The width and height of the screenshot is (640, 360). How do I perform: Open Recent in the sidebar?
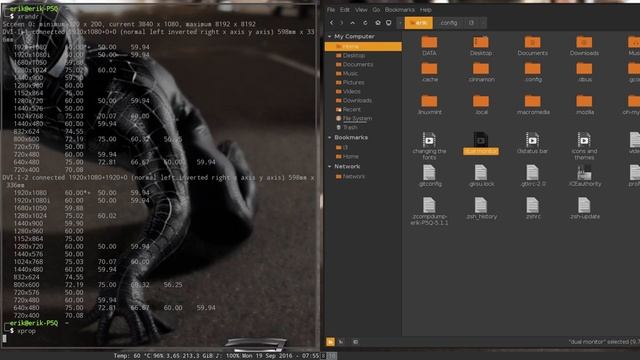[x=351, y=109]
